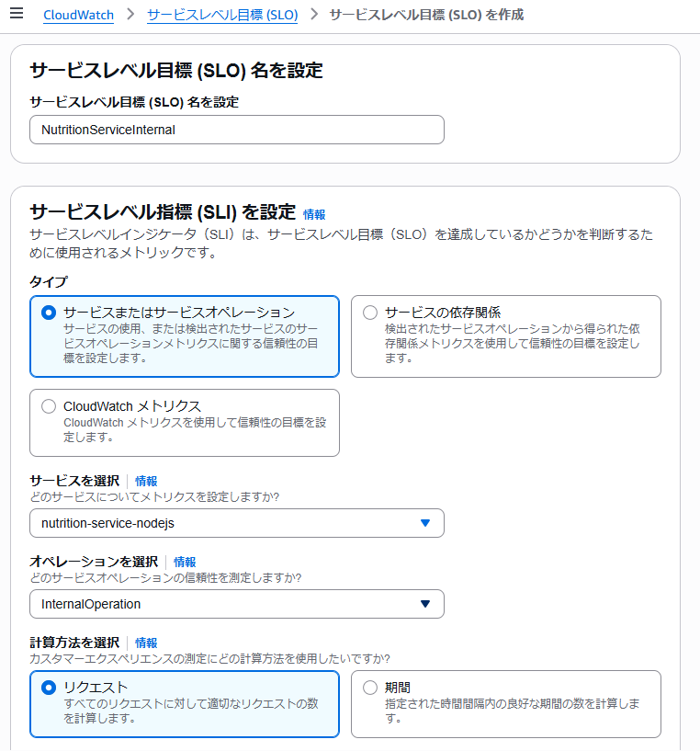Open the hamburger navigation menu
This screenshot has width=700, height=751.
pos(17,15)
